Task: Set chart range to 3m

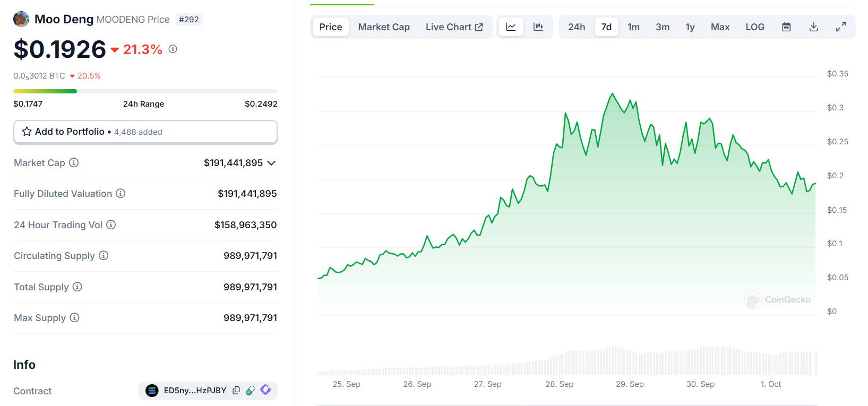Action: tap(663, 27)
